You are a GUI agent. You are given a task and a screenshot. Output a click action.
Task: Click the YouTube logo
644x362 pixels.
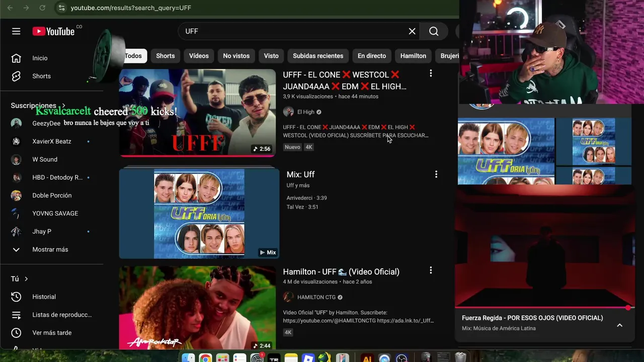coord(53,31)
